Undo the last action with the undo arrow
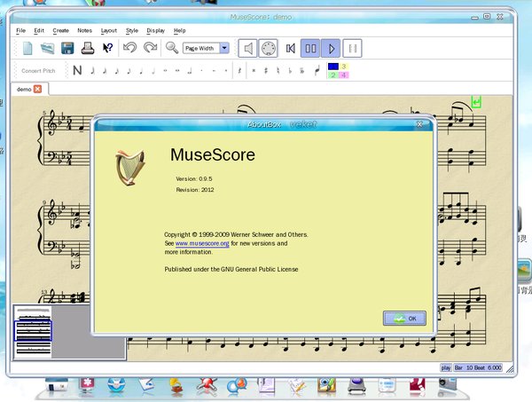Image resolution: width=532 pixels, height=402 pixels. [x=130, y=48]
